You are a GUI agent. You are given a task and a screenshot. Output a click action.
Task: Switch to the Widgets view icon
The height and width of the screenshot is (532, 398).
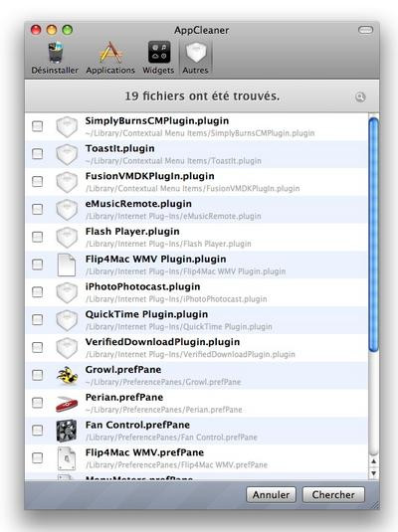[159, 53]
